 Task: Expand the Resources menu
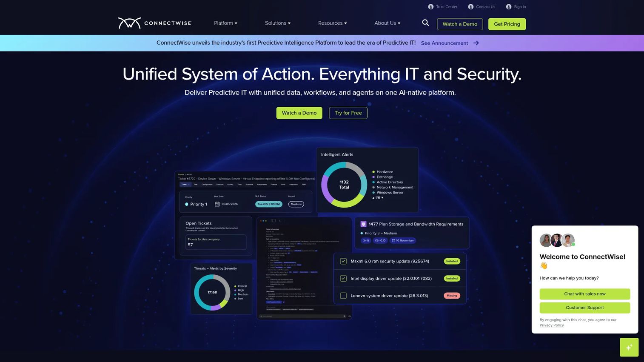(x=333, y=23)
